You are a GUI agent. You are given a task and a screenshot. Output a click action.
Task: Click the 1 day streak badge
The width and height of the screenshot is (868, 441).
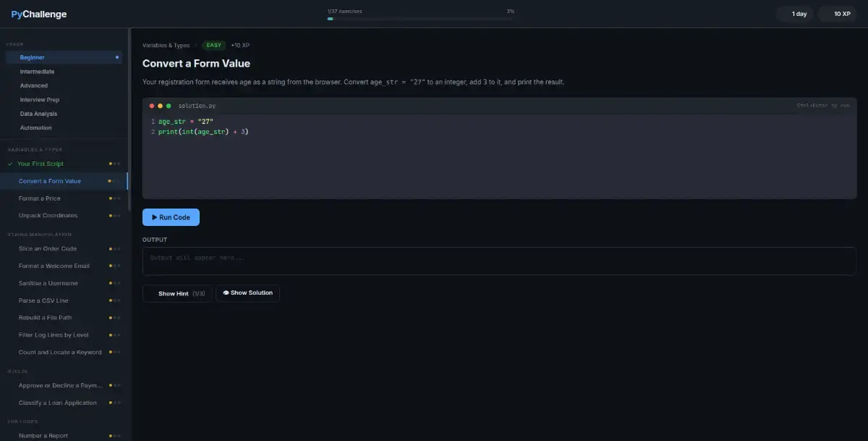795,14
